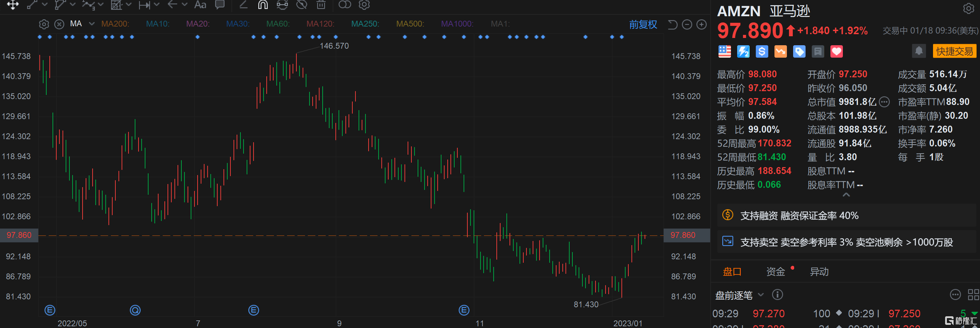Click the orange short-selling trend icon
Image resolution: width=980 pixels, height=328 pixels.
780,51
